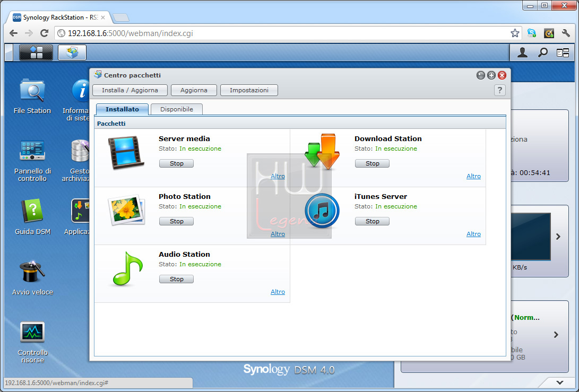579x392 pixels.
Task: Stop the iTunes Server package
Action: 372,221
